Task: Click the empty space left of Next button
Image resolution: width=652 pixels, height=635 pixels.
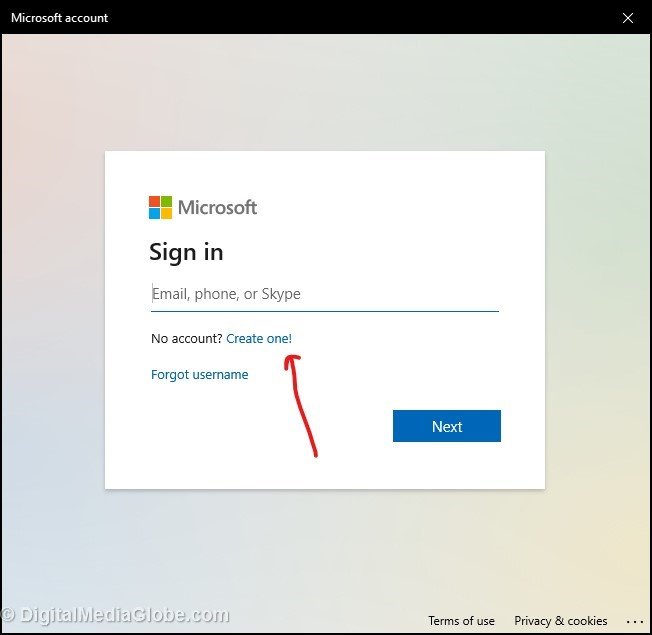Action: point(250,426)
